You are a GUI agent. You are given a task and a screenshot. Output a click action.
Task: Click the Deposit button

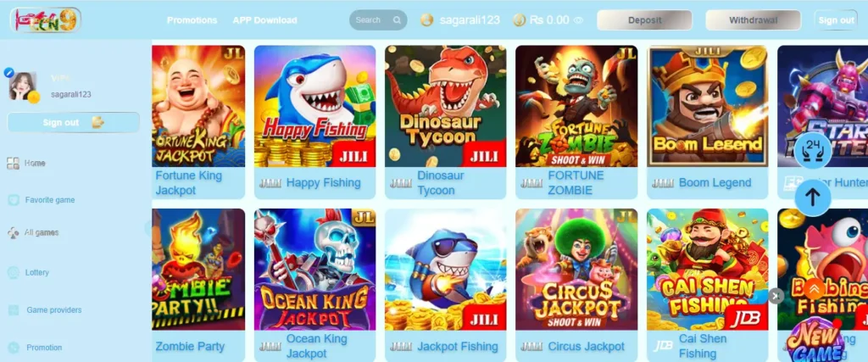click(x=644, y=20)
